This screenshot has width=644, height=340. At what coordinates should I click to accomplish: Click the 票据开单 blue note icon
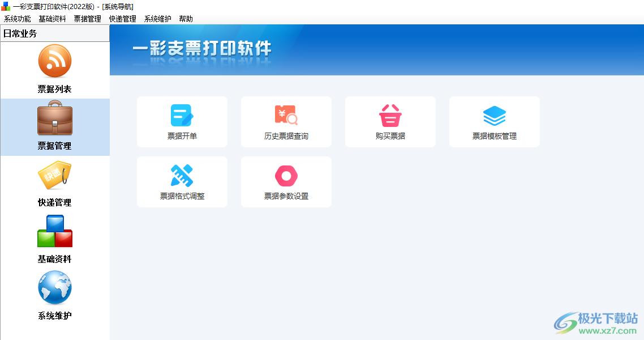click(x=182, y=115)
